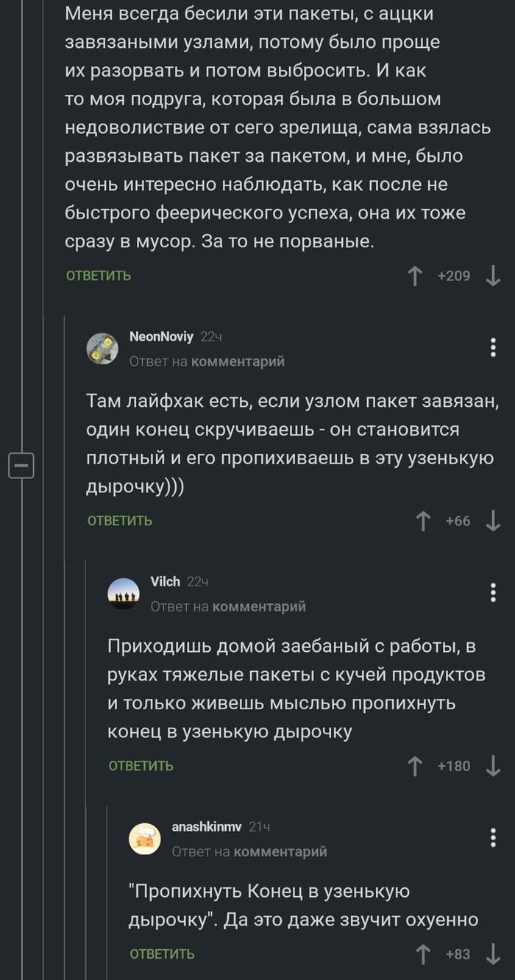Downvote the top comment with +209
The image size is (515, 980).
coord(493,276)
